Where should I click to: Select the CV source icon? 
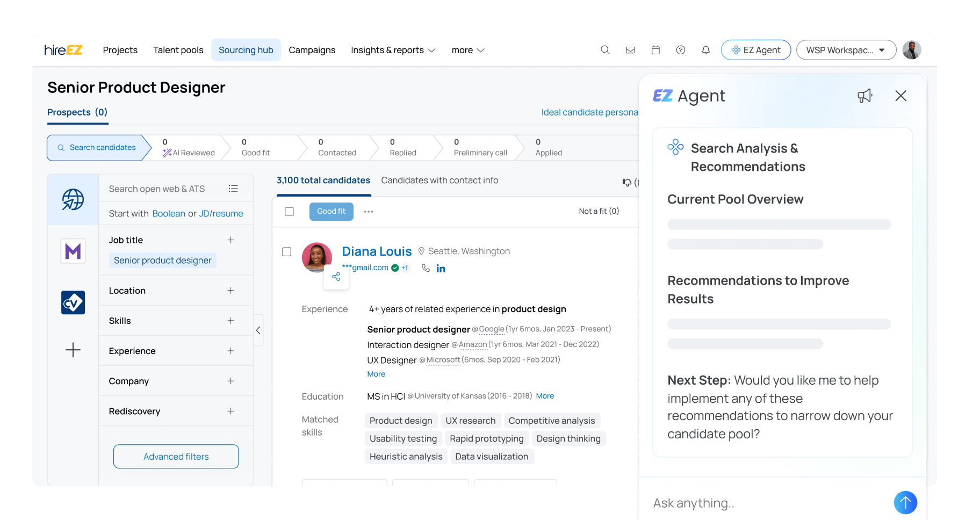click(x=73, y=302)
